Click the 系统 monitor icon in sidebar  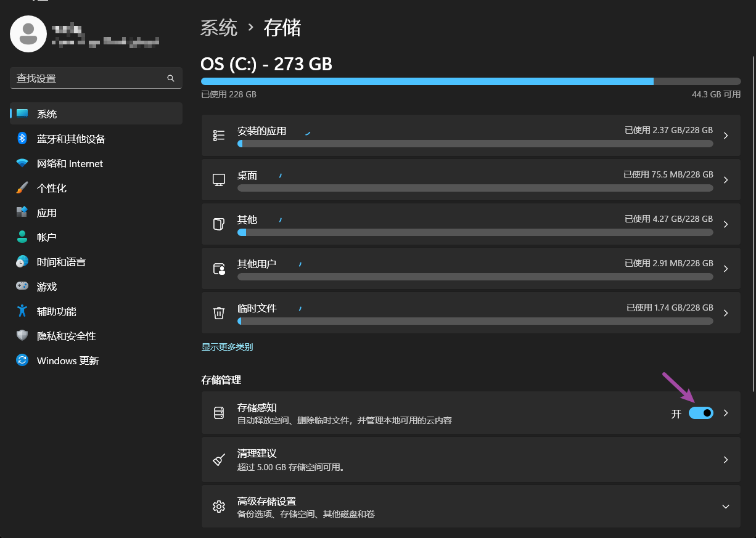pyautogui.click(x=22, y=113)
